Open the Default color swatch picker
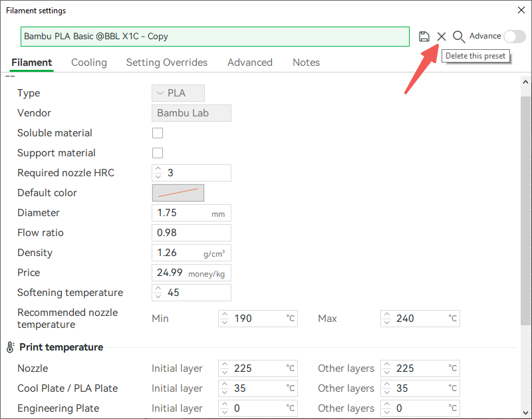This screenshot has width=532, height=419. (178, 193)
